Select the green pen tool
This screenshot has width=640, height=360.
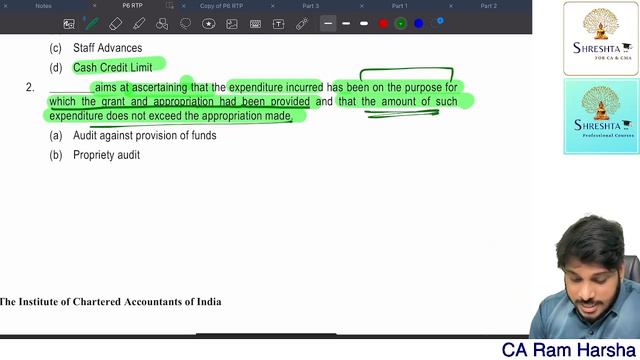(92, 23)
